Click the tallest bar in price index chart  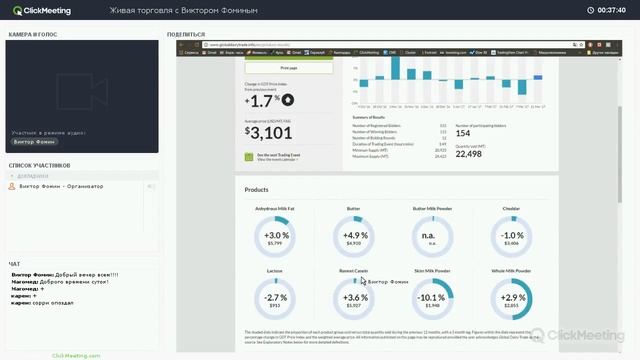point(395,68)
